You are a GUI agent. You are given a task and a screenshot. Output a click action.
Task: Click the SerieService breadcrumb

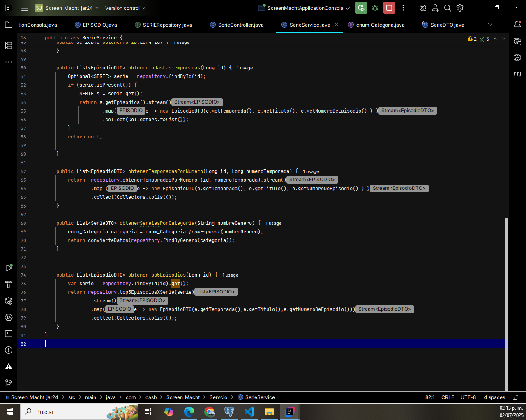click(256, 397)
